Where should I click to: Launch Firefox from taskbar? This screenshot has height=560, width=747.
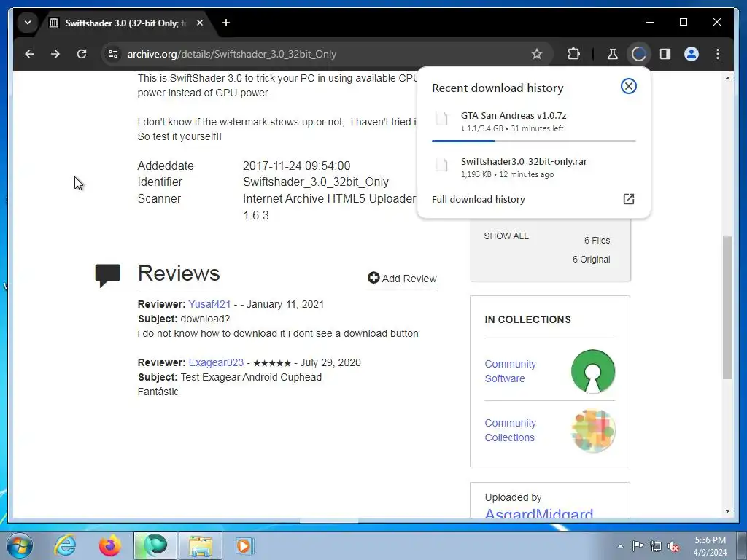point(109,545)
